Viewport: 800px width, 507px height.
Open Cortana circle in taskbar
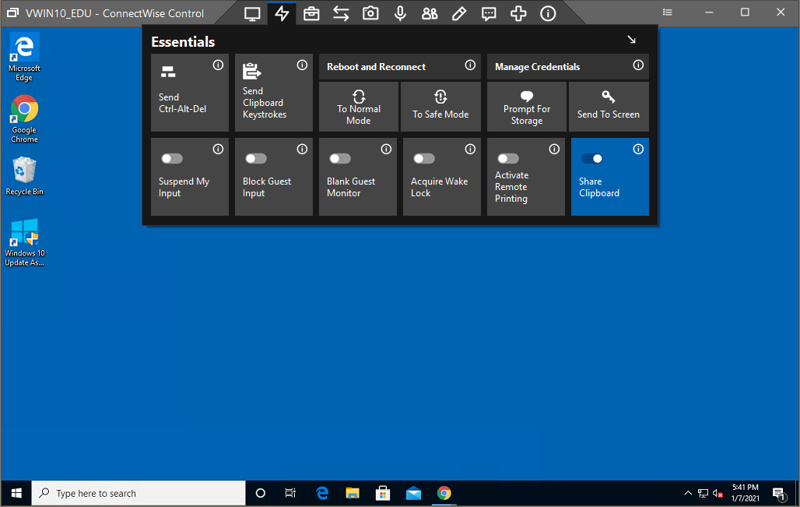260,493
